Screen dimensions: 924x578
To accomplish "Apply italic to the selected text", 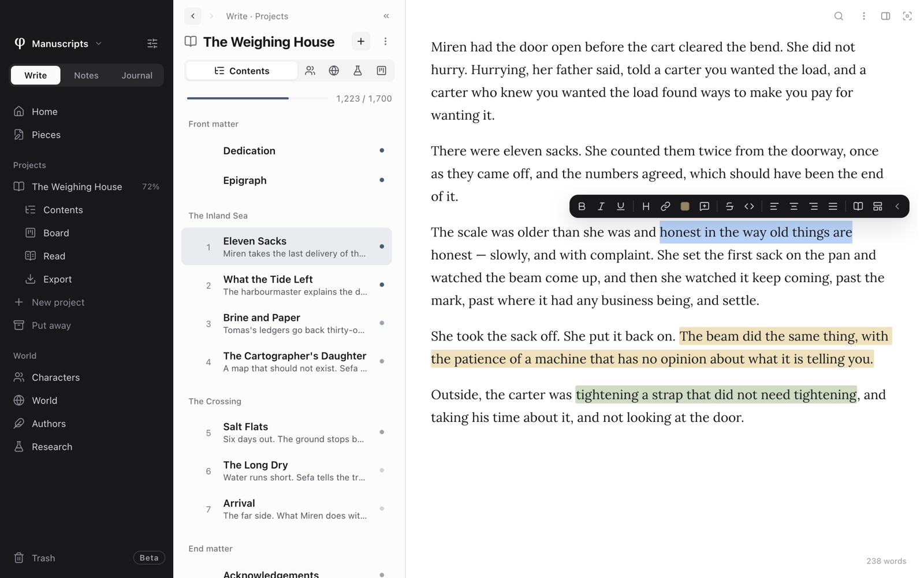I will [x=601, y=206].
